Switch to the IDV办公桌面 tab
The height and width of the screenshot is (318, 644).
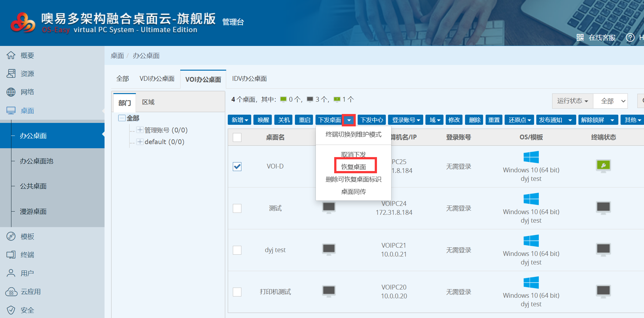pos(249,79)
